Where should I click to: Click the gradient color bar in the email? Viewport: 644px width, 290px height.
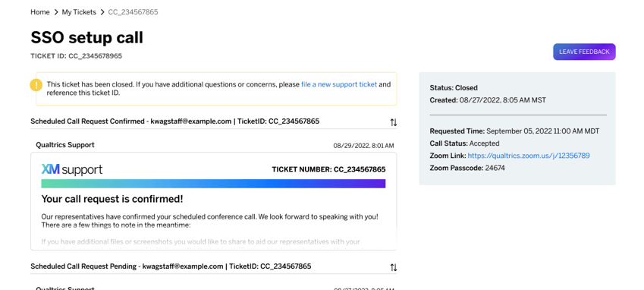(213, 184)
